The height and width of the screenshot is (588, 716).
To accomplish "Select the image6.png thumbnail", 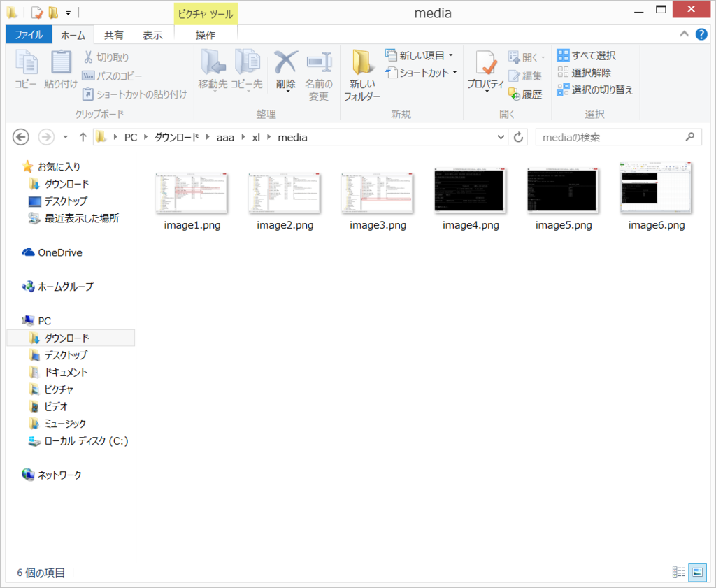I will click(656, 187).
